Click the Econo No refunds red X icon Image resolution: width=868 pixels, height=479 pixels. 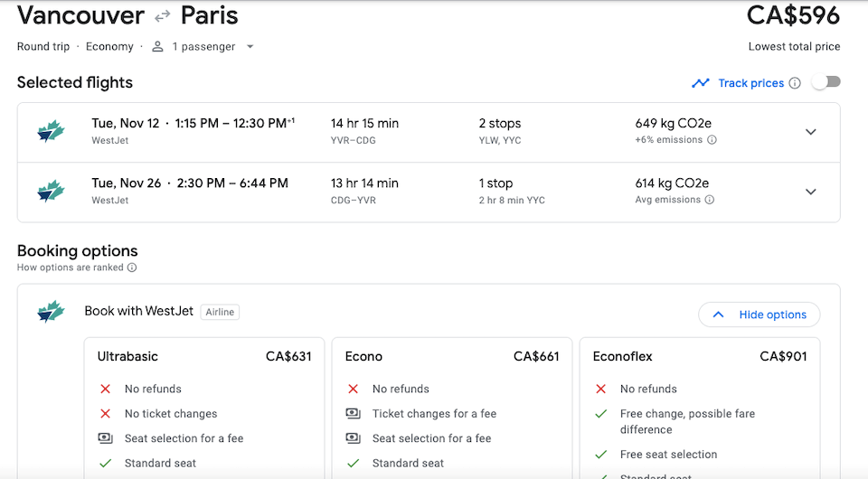(x=354, y=389)
